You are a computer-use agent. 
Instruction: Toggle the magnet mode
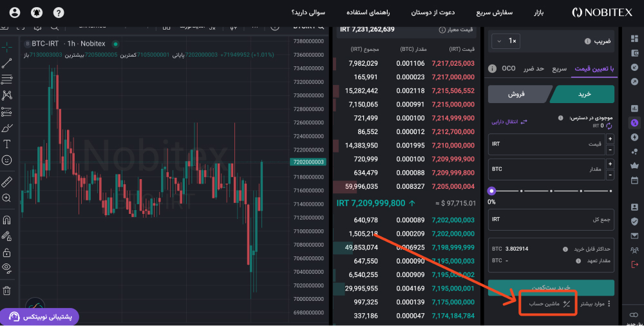click(x=6, y=220)
